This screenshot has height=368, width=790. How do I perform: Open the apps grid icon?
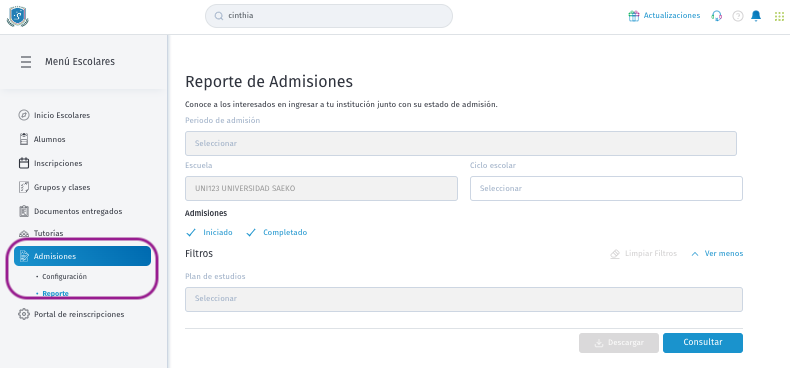pos(779,16)
